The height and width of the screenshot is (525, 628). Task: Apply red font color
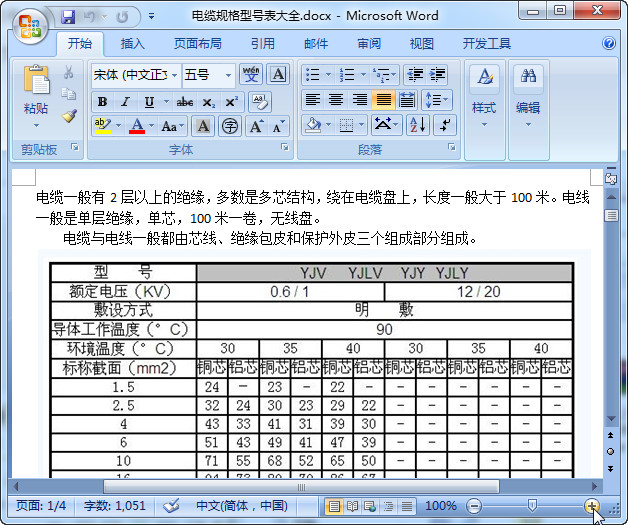pos(137,126)
